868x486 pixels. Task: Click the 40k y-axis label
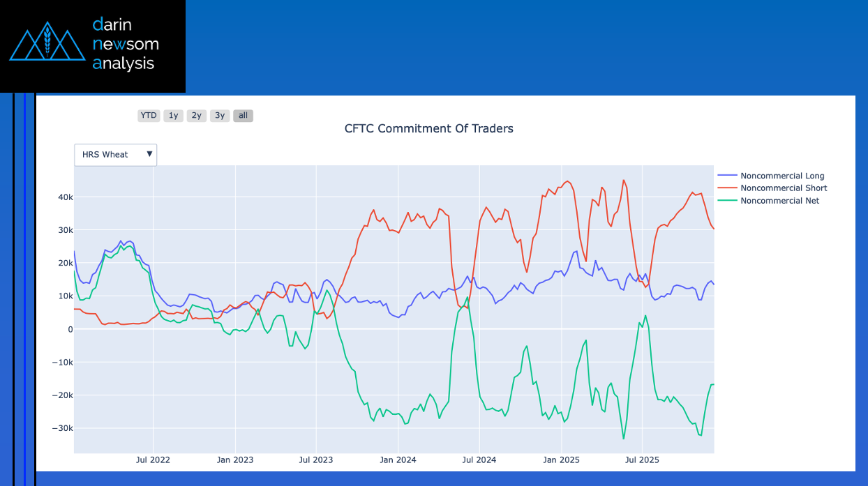click(x=65, y=197)
